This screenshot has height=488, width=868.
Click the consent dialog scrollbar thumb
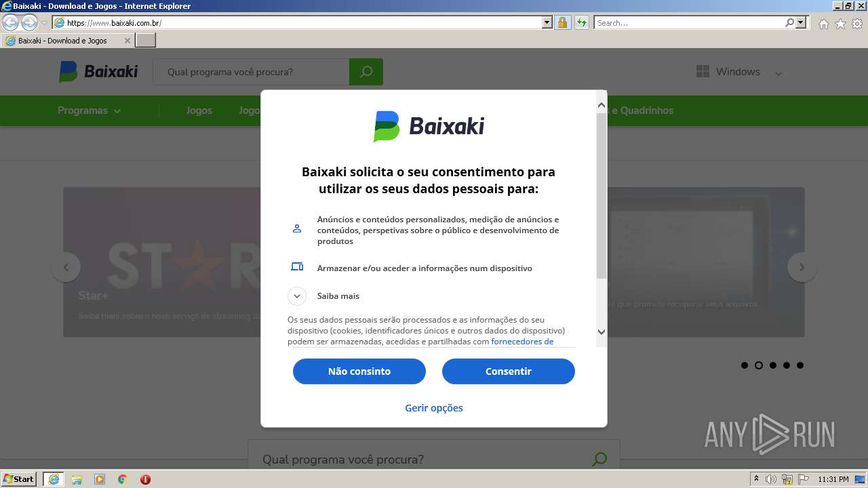tap(601, 195)
